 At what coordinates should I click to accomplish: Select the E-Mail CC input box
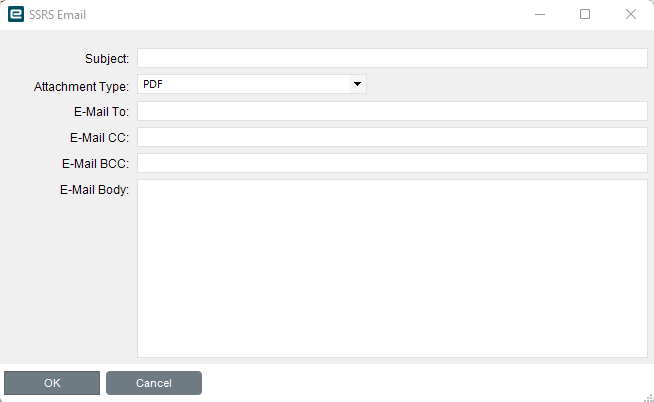[x=392, y=137]
